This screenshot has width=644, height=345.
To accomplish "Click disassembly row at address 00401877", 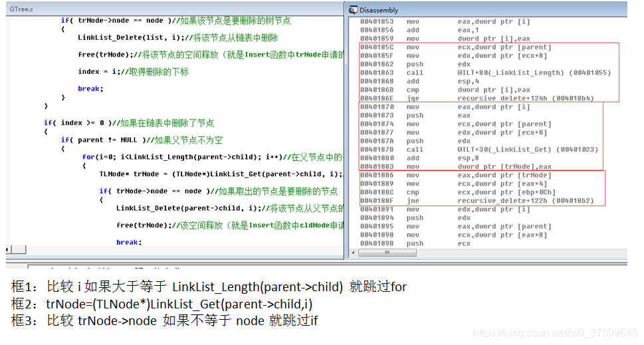I will coord(453,132).
